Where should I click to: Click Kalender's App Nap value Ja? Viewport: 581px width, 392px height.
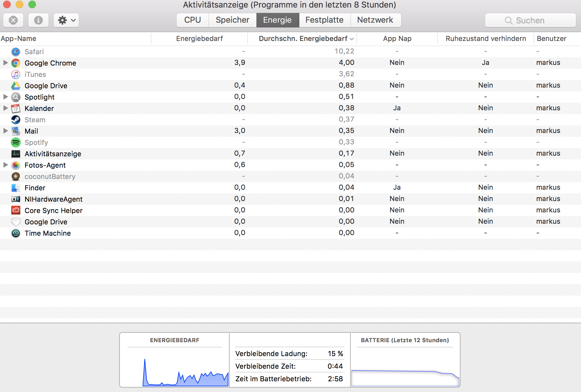coord(397,108)
